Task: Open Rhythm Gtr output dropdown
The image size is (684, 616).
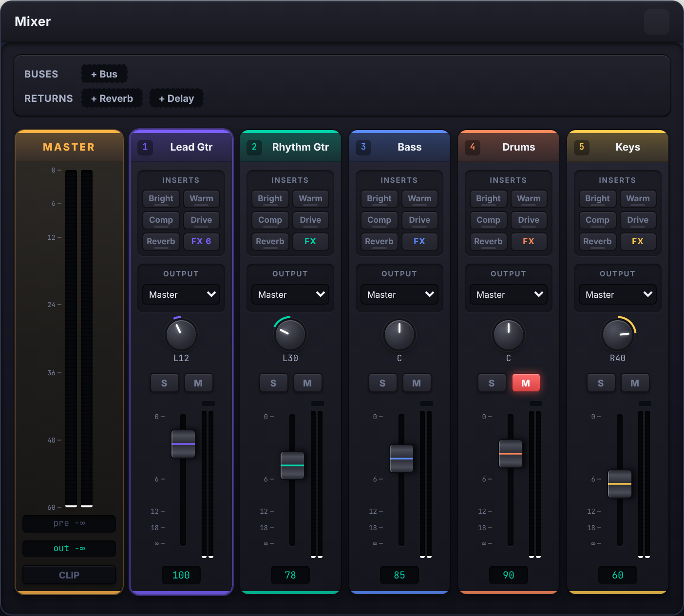Action: click(290, 294)
